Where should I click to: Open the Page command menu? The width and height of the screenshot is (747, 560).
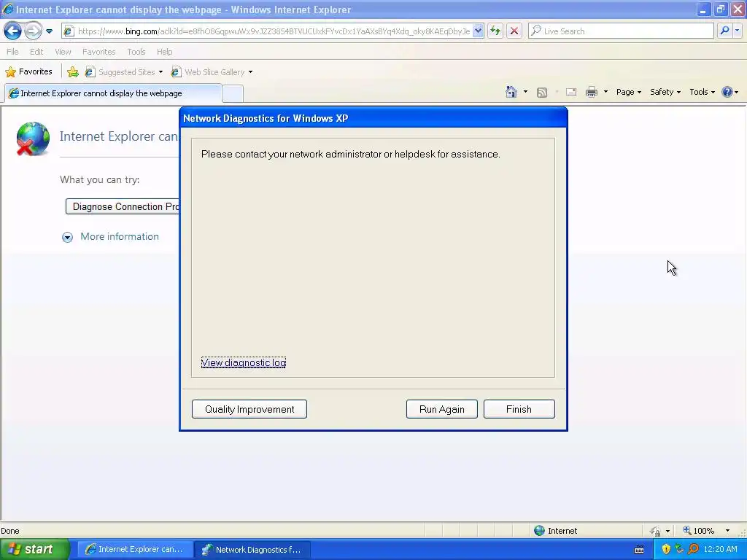pos(629,92)
